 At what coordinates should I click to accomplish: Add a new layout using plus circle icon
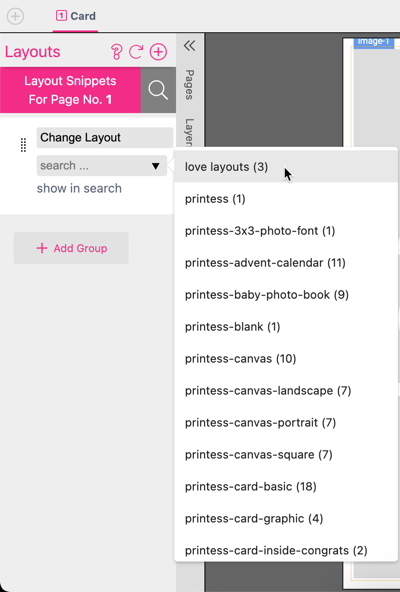coord(158,52)
